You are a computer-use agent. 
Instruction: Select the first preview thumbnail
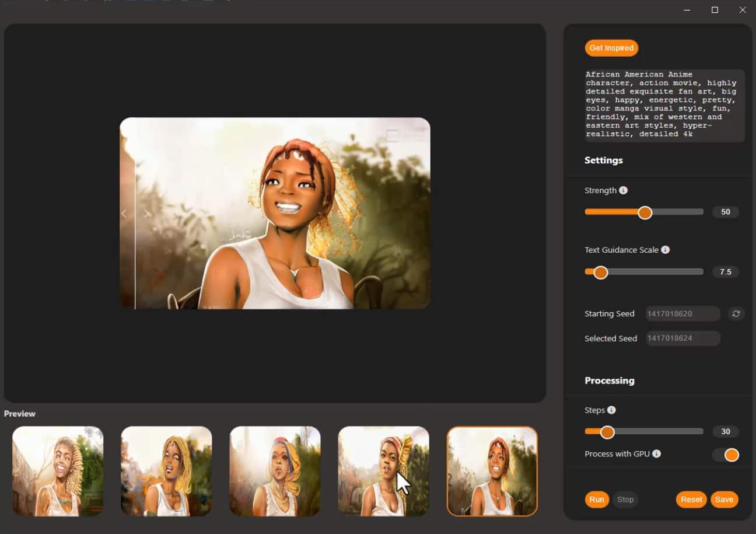(x=58, y=471)
